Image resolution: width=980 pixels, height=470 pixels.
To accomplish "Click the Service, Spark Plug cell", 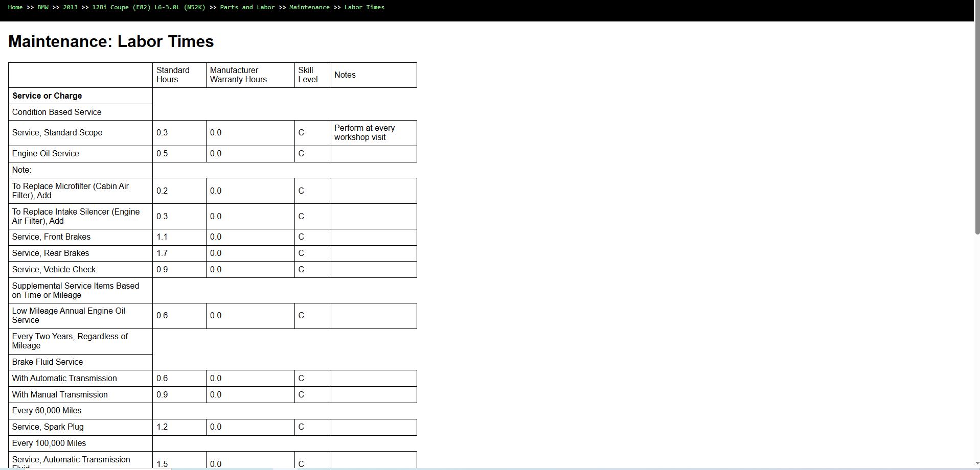I will coord(80,427).
